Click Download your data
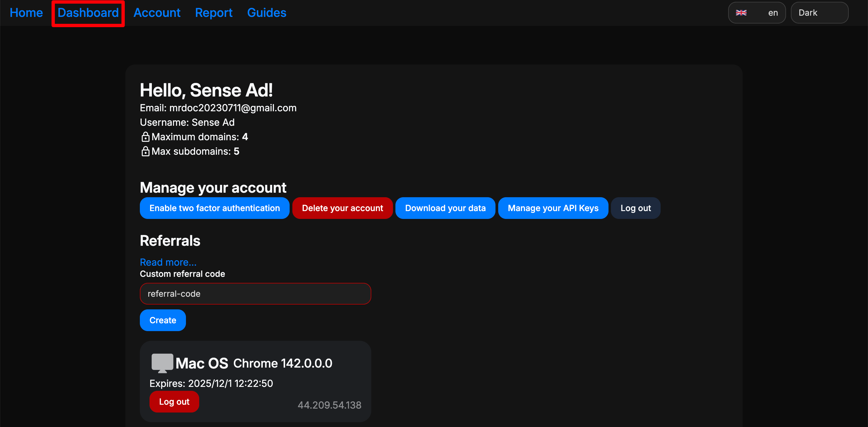This screenshot has height=427, width=868. point(445,208)
